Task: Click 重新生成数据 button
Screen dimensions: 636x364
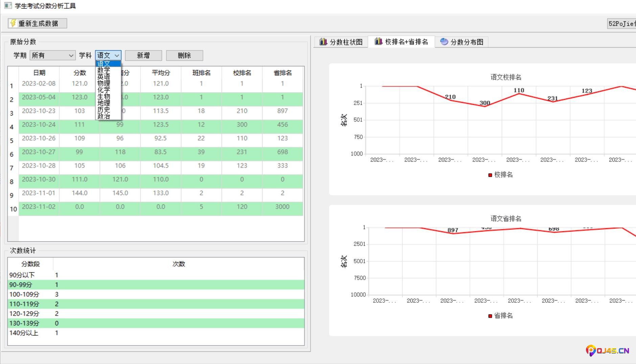Action: pos(37,23)
